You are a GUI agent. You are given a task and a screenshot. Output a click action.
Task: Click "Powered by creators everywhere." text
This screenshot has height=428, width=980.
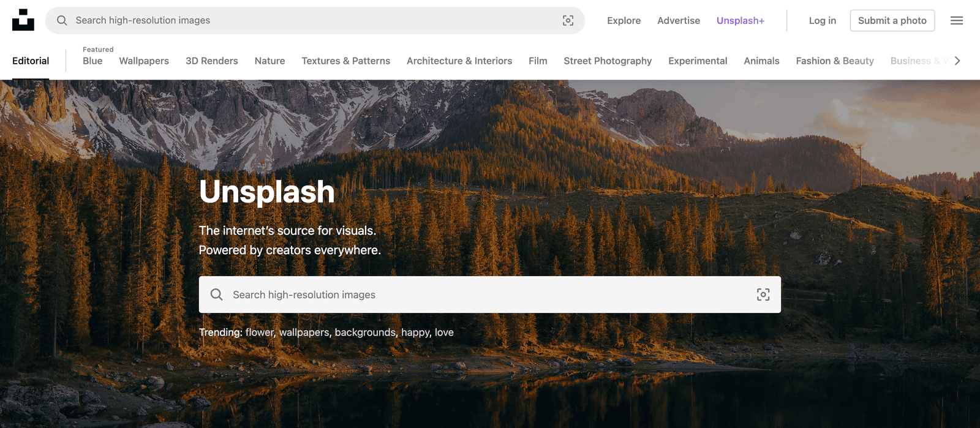(290, 250)
